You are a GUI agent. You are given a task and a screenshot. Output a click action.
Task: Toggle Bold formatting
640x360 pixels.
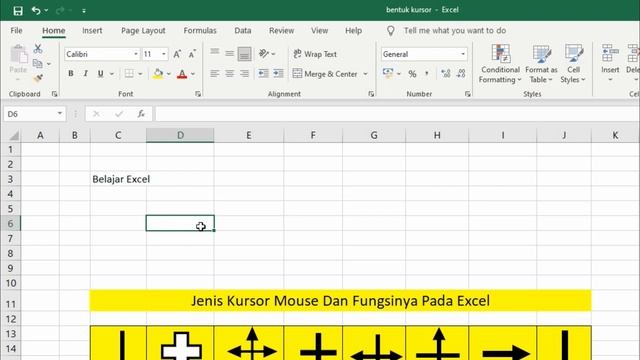coord(71,74)
